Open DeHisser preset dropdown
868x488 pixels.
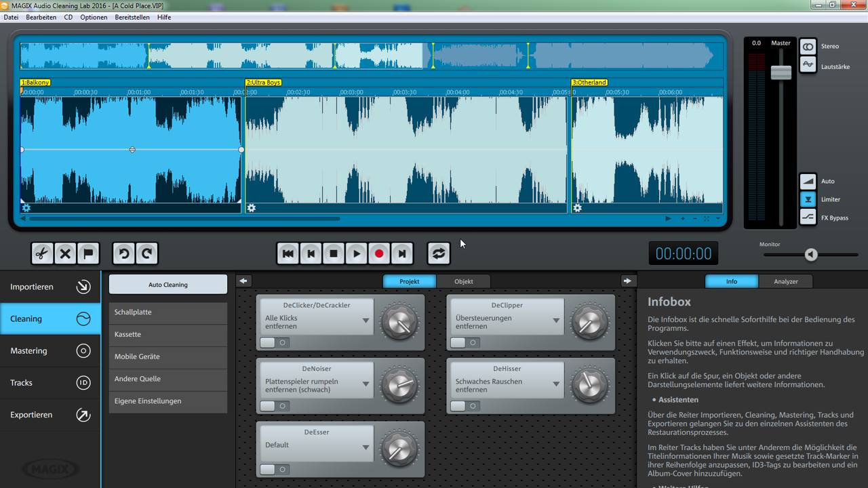point(556,384)
